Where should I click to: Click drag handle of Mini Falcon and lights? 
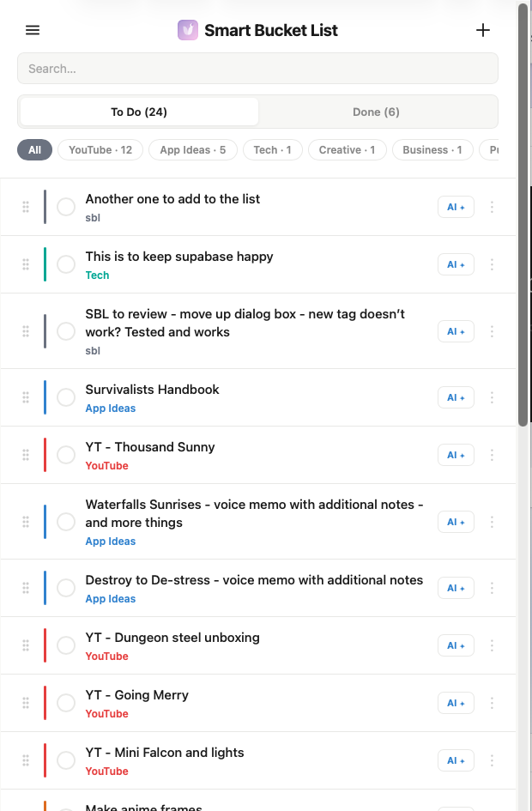26,760
